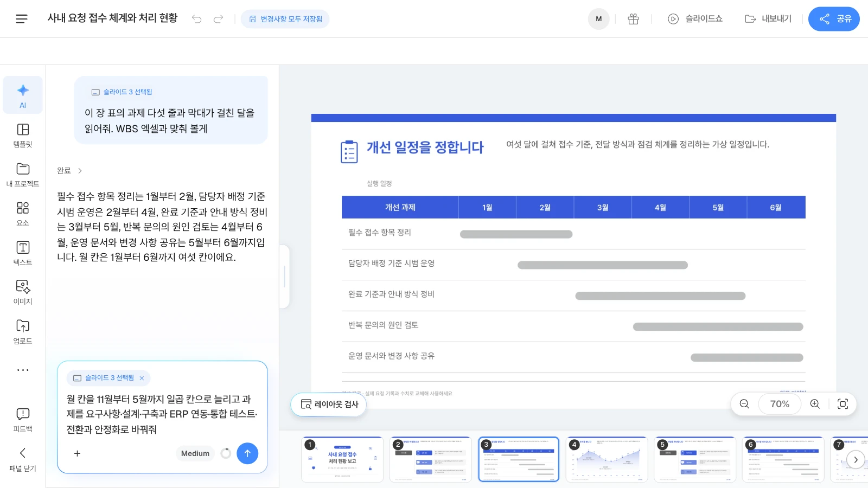Screen dimensions: 868x488
Task: Select slide 5 thumbnail
Action: click(x=695, y=459)
